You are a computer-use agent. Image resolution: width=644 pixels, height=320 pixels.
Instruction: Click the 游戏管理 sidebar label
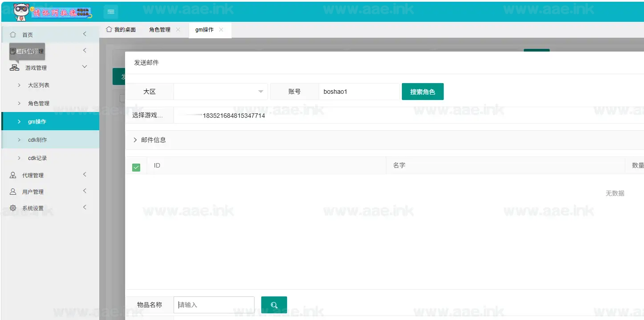[x=36, y=68]
